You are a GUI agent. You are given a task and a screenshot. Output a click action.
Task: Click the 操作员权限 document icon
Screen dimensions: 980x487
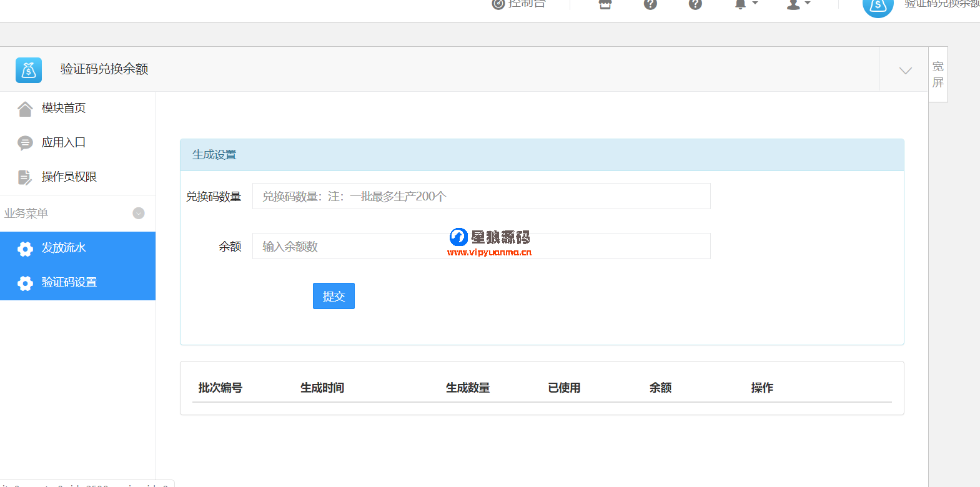tap(25, 178)
